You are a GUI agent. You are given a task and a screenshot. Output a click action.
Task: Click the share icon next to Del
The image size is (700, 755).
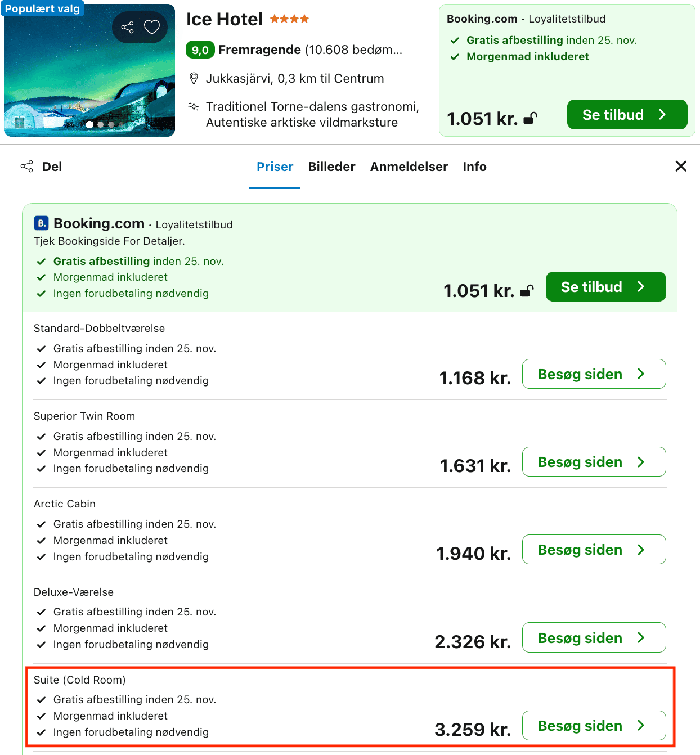(x=26, y=167)
